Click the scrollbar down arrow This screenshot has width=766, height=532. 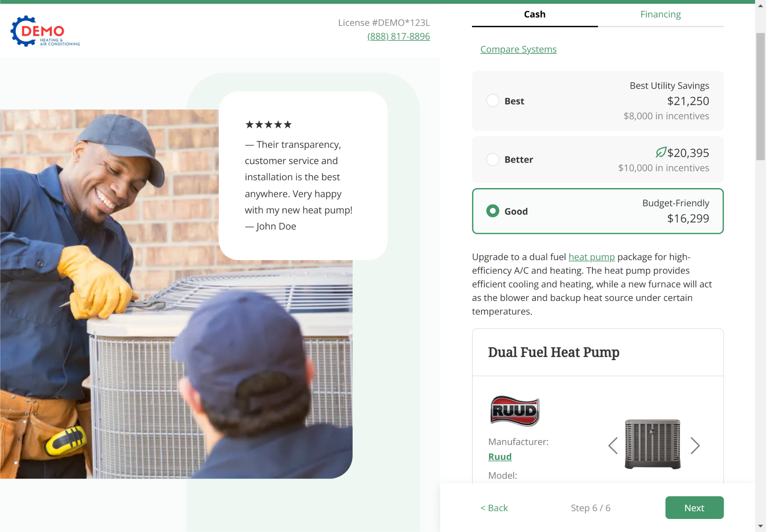[x=760, y=526]
